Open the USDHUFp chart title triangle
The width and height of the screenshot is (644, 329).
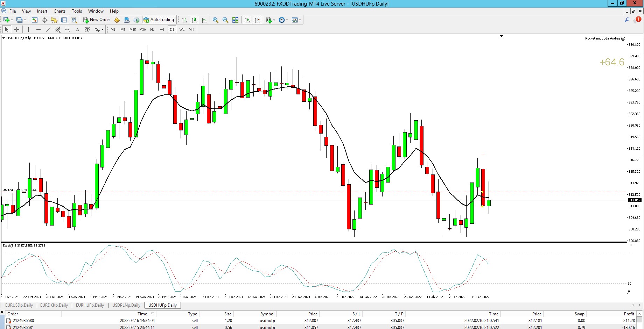coord(3,38)
